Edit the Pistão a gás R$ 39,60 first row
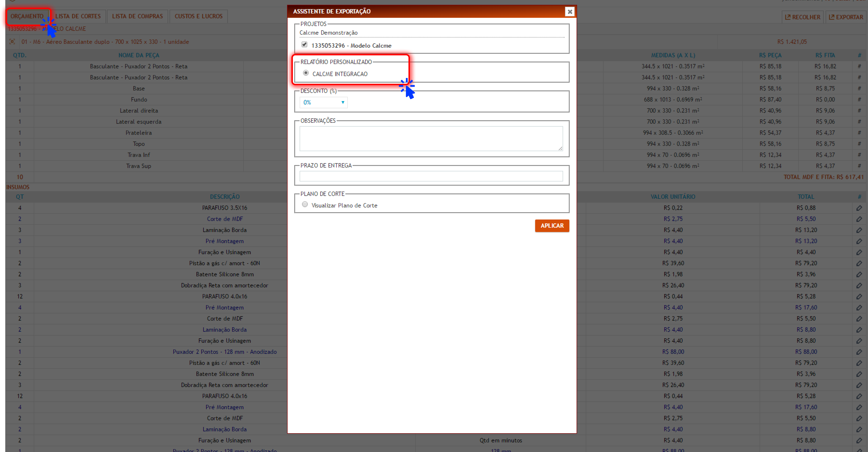Screen dimensions: 868x452 click(859, 263)
